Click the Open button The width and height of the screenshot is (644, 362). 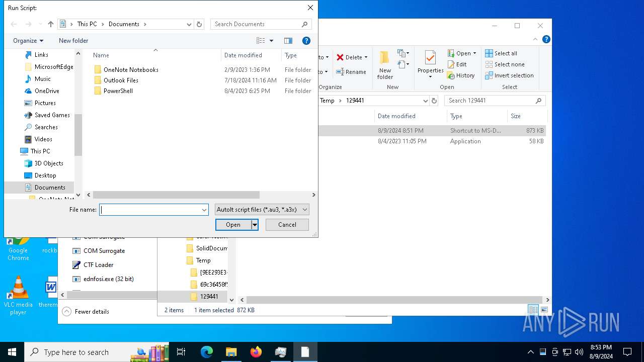(233, 225)
